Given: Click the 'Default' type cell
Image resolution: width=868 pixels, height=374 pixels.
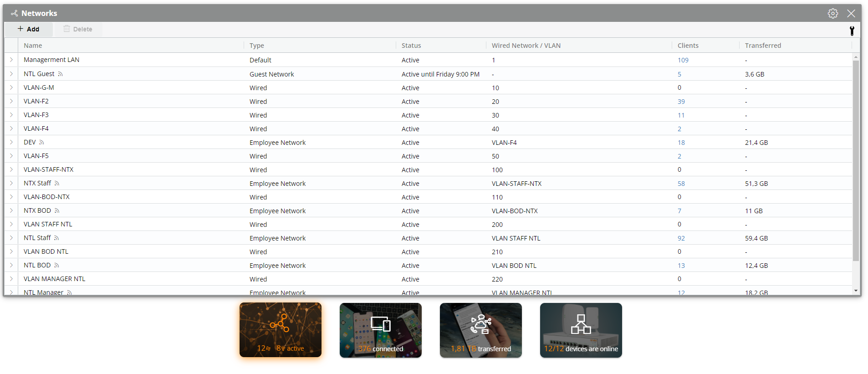Looking at the screenshot, I should [x=260, y=60].
